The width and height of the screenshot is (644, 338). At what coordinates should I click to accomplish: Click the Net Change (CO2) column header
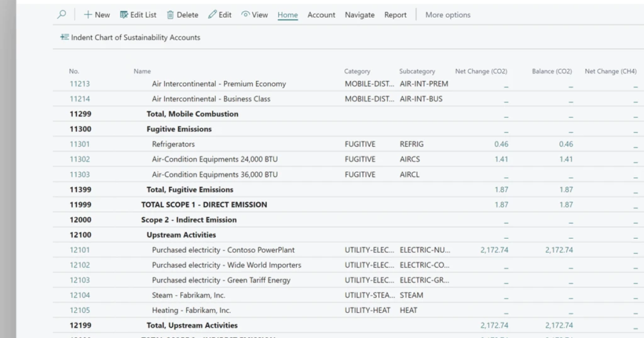[481, 71]
